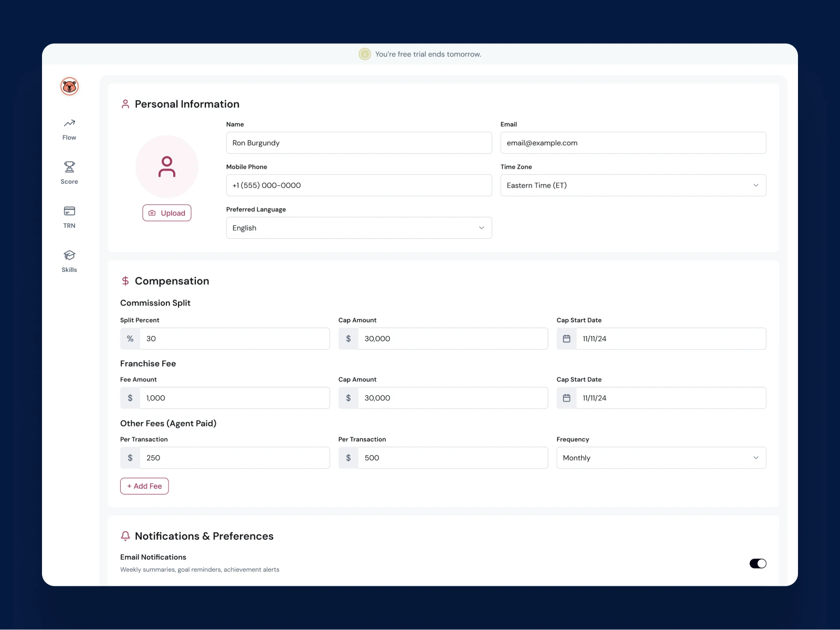The image size is (840, 630).
Task: Edit the Email field
Action: [x=633, y=143]
